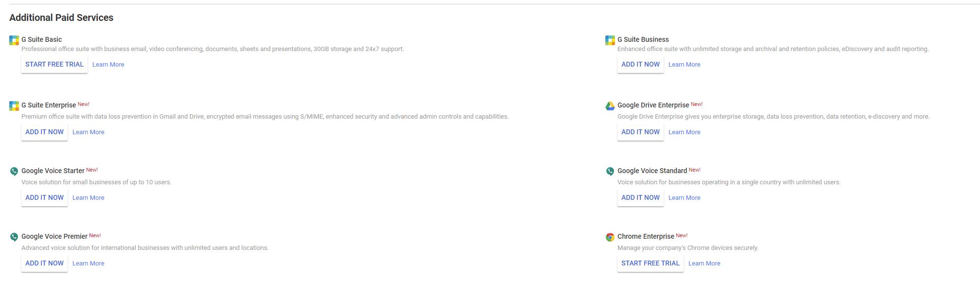Open Learn More for Google Drive Enterprise
The width and height of the screenshot is (980, 282).
click(685, 132)
